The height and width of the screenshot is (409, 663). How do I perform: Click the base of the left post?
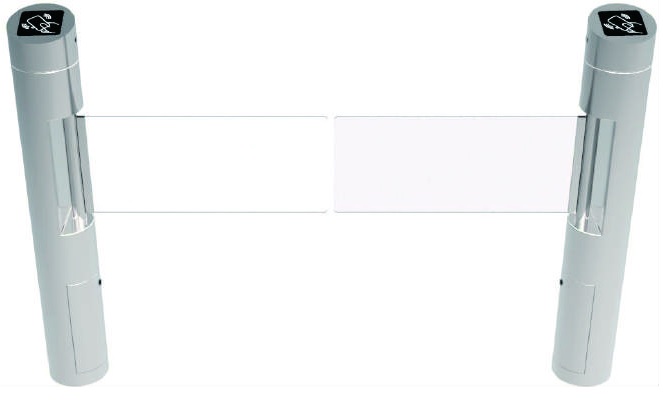79,374
